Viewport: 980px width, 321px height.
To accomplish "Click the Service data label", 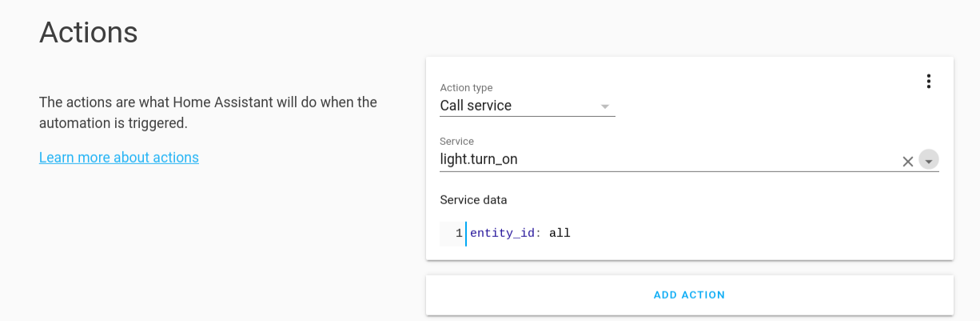I will point(473,199).
